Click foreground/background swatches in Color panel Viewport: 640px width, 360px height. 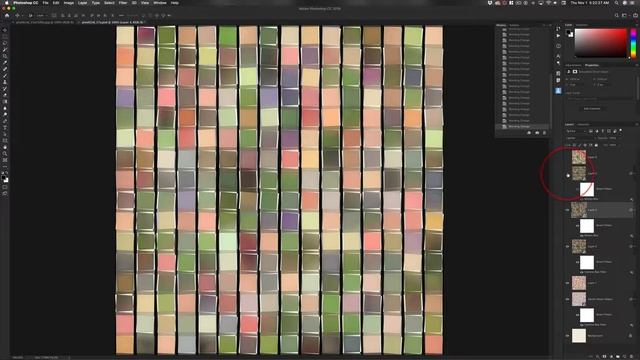pos(569,33)
